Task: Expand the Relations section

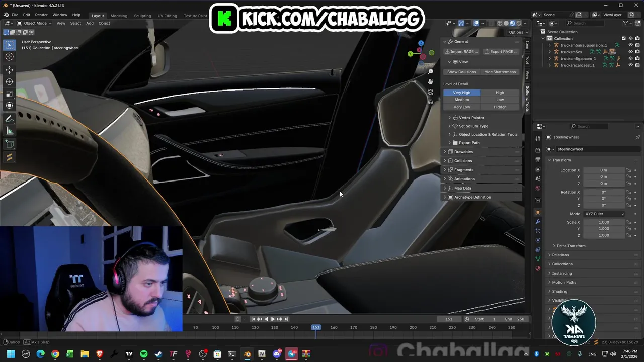Action: click(x=560, y=255)
